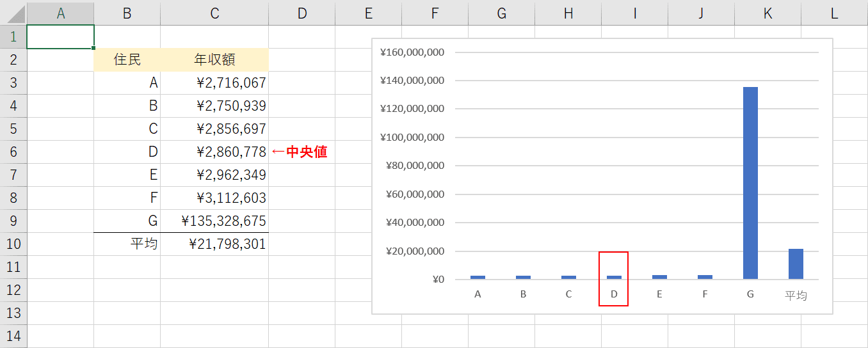Select the average value ¥21,798,301 cell
Image resolution: width=868 pixels, height=348 pixels.
[x=214, y=244]
